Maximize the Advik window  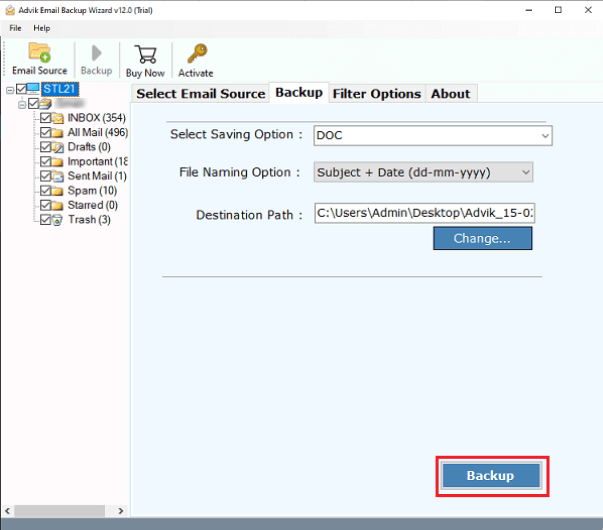point(558,10)
